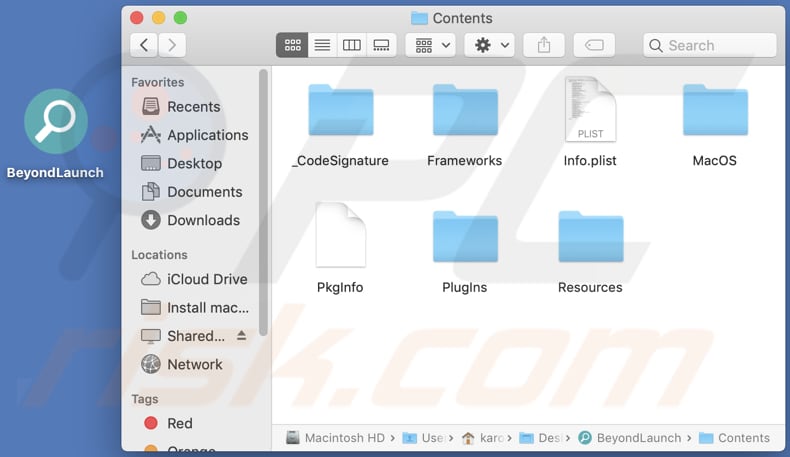Open the _CodeSignature folder
The width and height of the screenshot is (790, 457).
click(x=340, y=110)
